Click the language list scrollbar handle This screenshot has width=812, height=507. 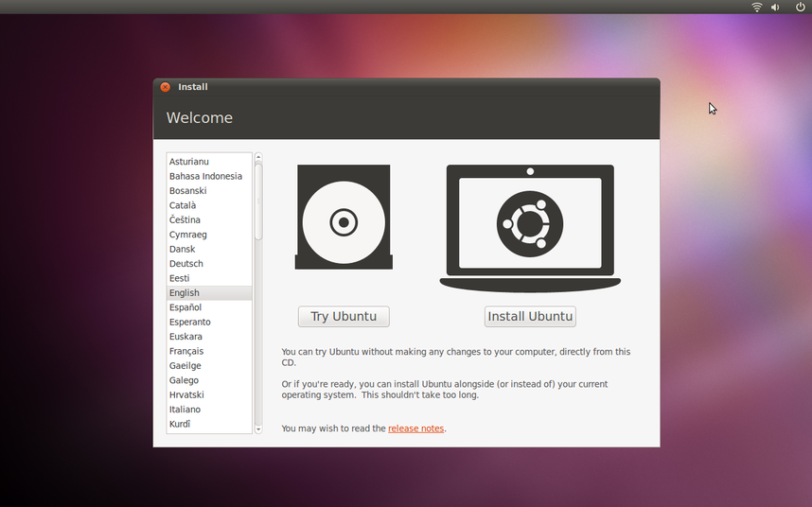click(x=258, y=201)
